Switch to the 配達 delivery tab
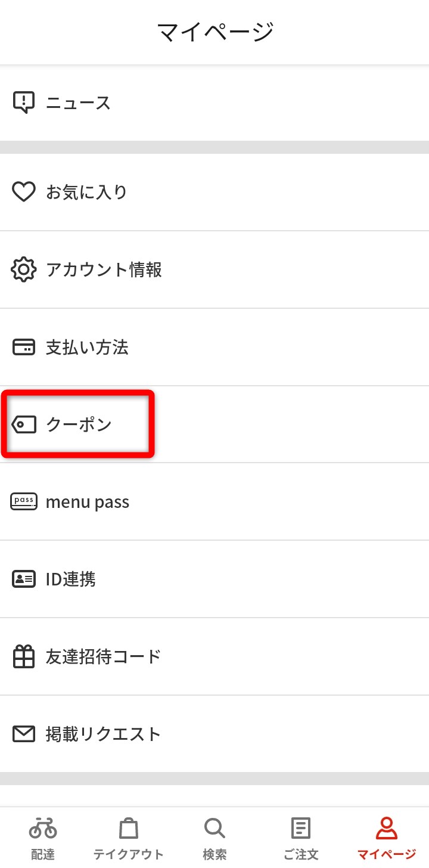 [x=43, y=837]
